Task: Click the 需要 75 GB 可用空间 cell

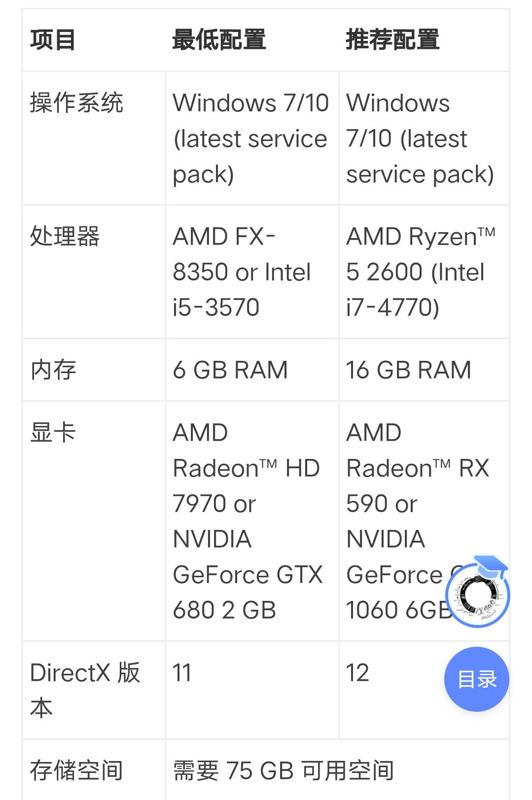Action: pos(337,770)
